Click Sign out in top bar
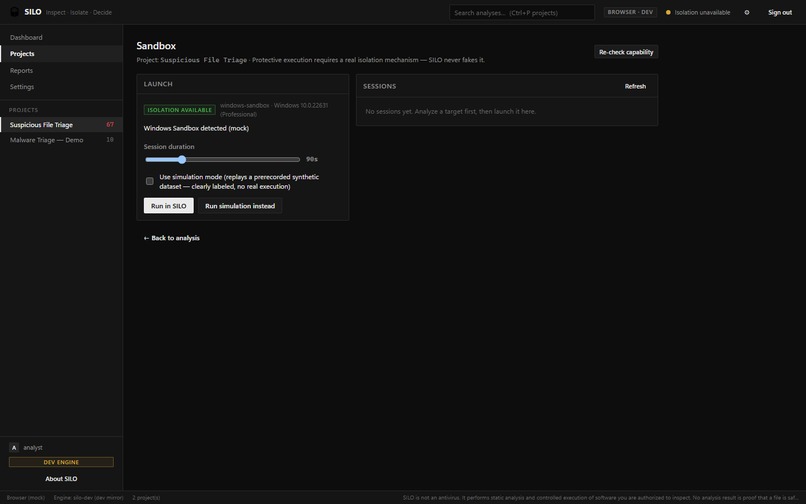This screenshot has height=504, width=806. tap(780, 12)
